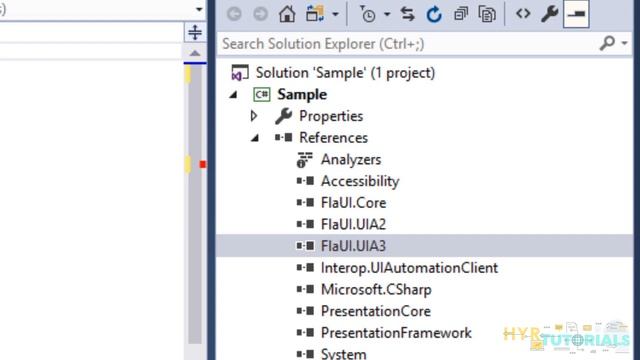Collapse the Sample project node

click(x=233, y=95)
